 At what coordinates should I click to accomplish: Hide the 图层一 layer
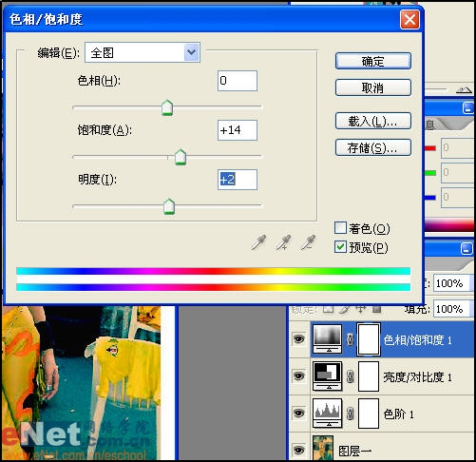298,450
